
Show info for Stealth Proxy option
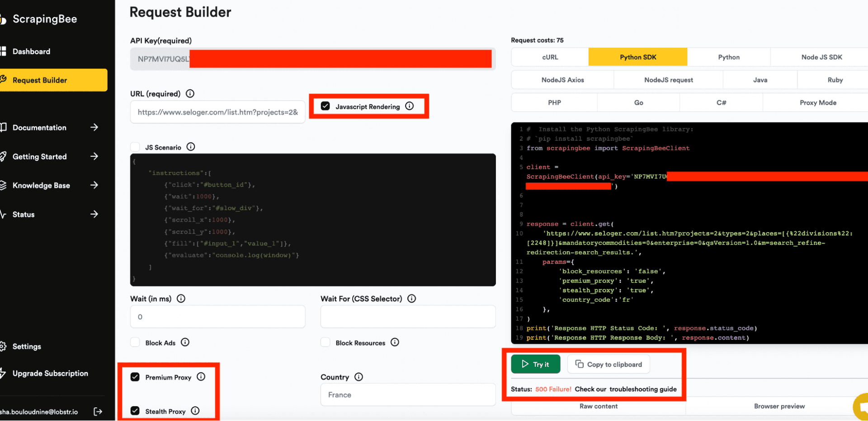click(x=195, y=411)
